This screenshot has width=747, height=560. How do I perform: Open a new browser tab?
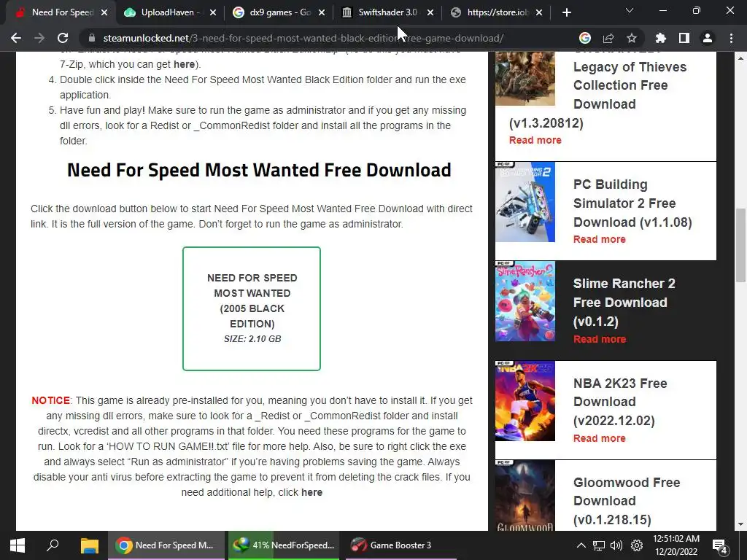pyautogui.click(x=566, y=12)
